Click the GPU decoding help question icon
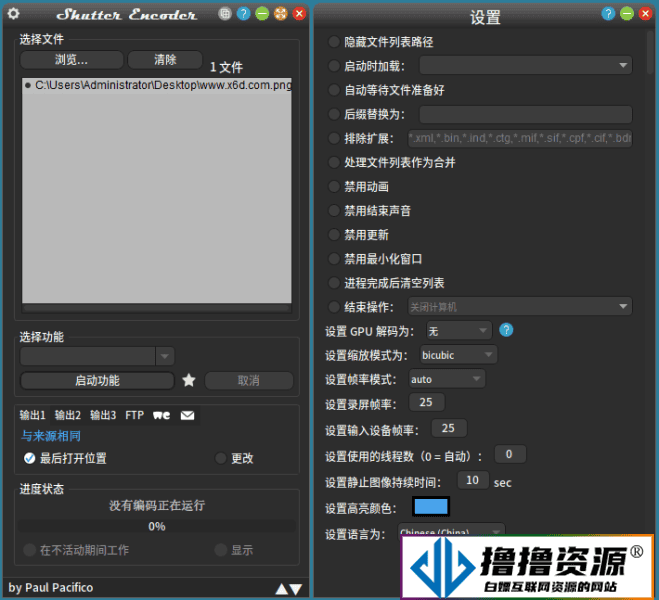 point(506,330)
